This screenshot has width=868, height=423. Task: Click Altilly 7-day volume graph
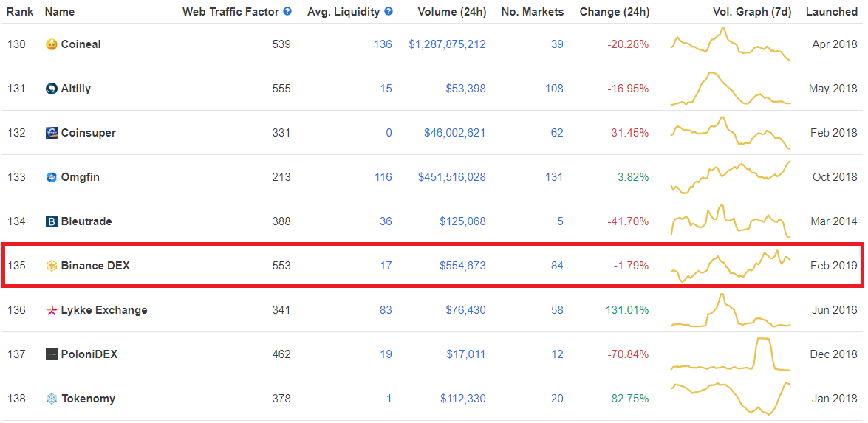coord(731,89)
